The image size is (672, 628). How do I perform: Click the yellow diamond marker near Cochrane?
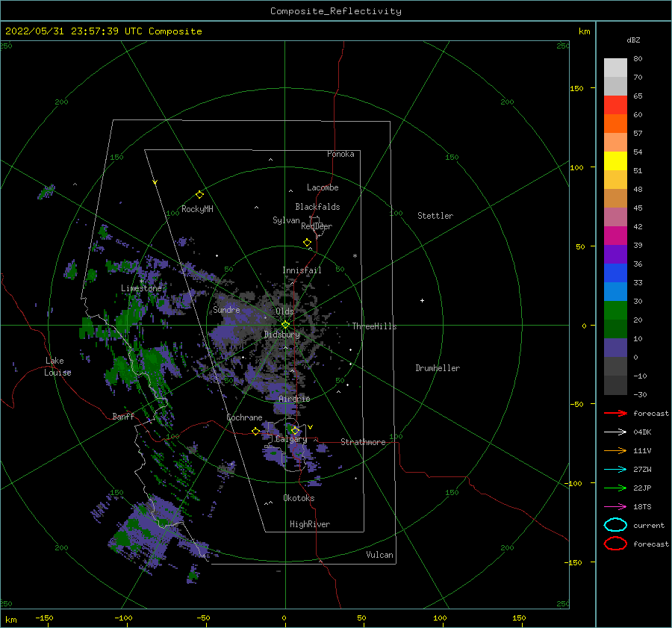pos(255,432)
